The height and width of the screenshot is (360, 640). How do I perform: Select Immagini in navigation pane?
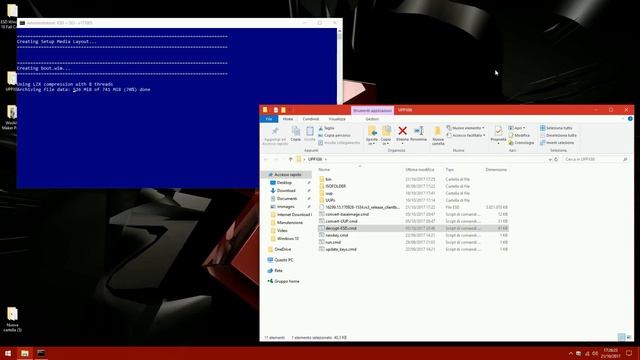[285, 207]
